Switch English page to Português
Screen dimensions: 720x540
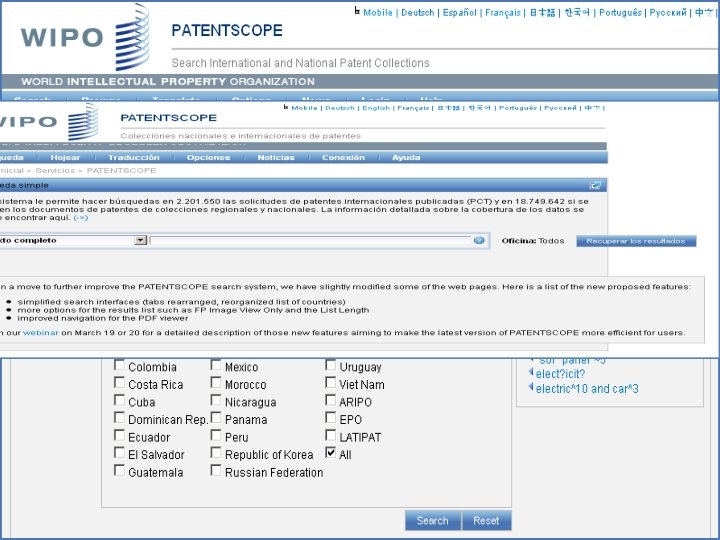[x=620, y=12]
